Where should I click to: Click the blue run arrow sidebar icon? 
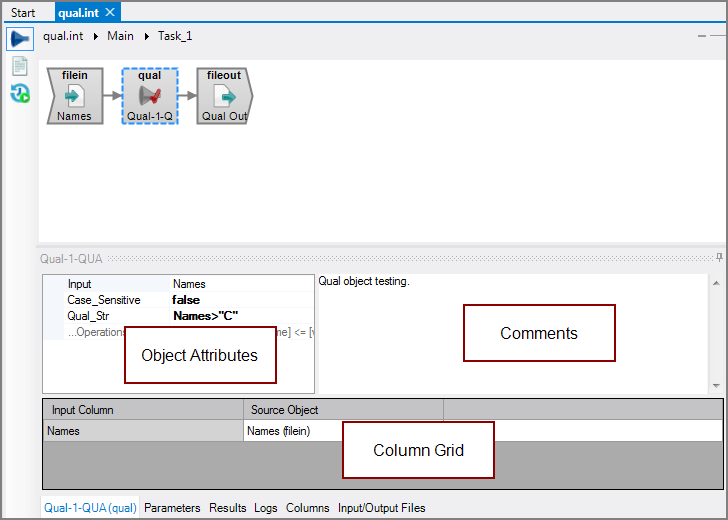19,39
